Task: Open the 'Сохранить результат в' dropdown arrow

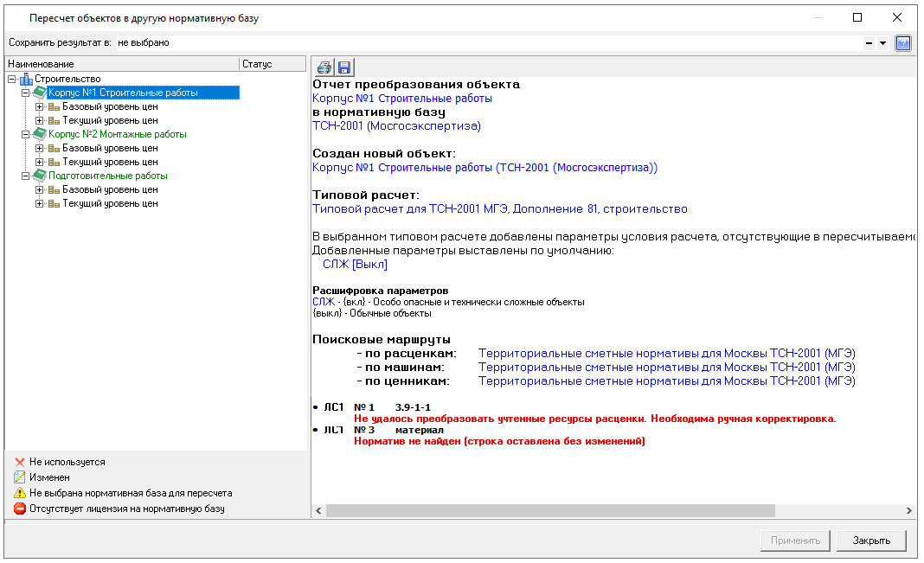Action: [882, 42]
